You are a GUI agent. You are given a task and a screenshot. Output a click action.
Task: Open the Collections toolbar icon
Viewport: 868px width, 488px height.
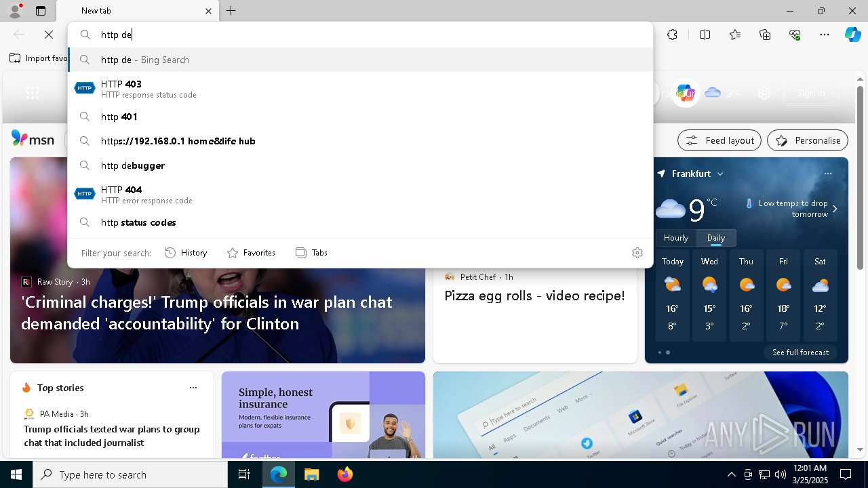[x=765, y=35]
